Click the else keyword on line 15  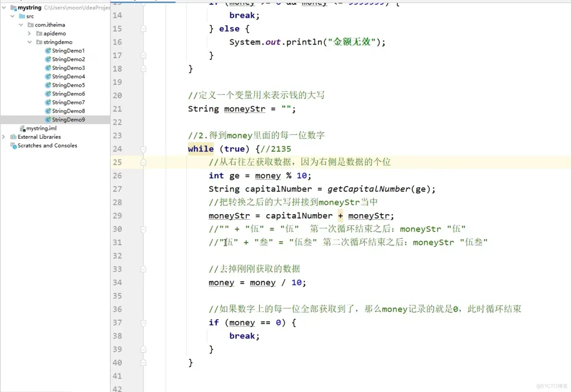[229, 29]
